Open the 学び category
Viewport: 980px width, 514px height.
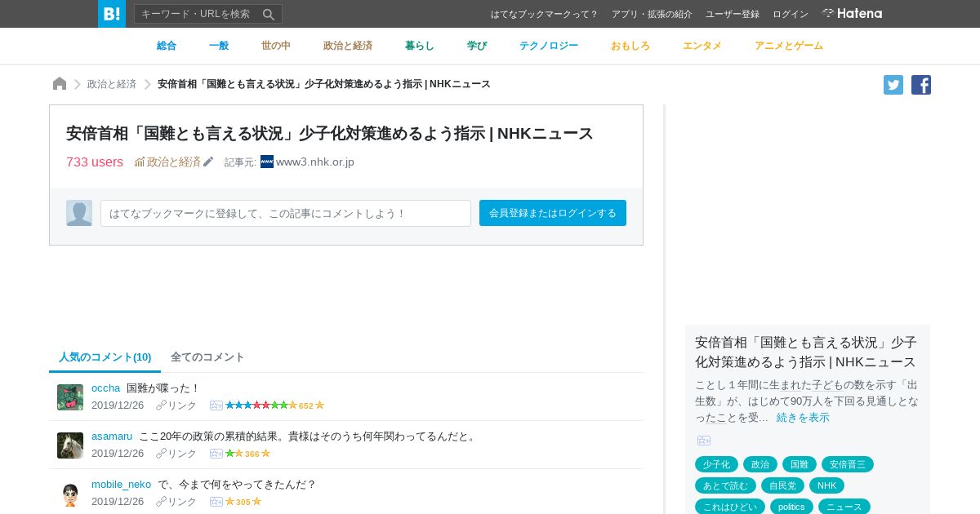pos(477,46)
